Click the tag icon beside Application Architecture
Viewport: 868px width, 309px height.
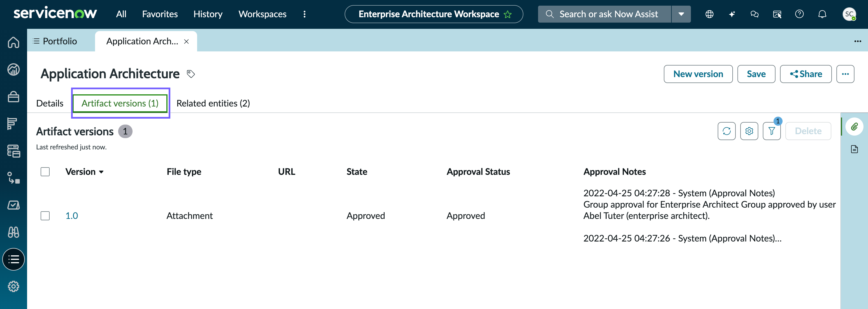(x=191, y=74)
